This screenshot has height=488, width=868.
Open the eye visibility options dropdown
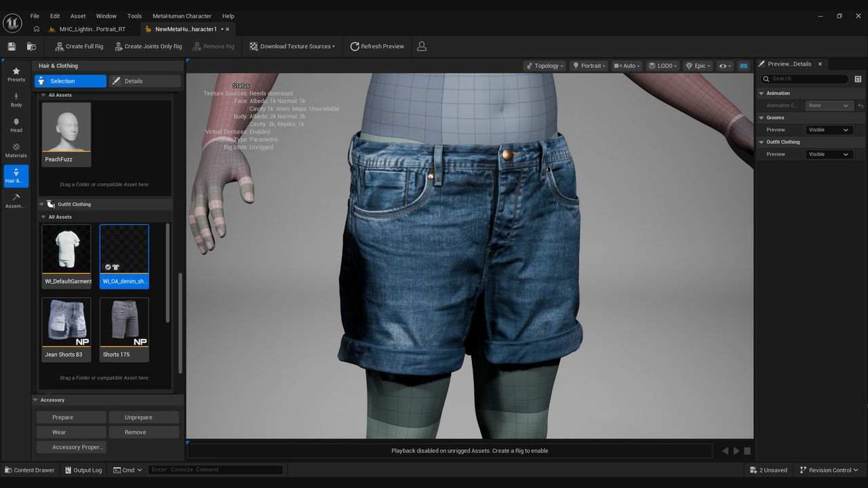coord(726,66)
